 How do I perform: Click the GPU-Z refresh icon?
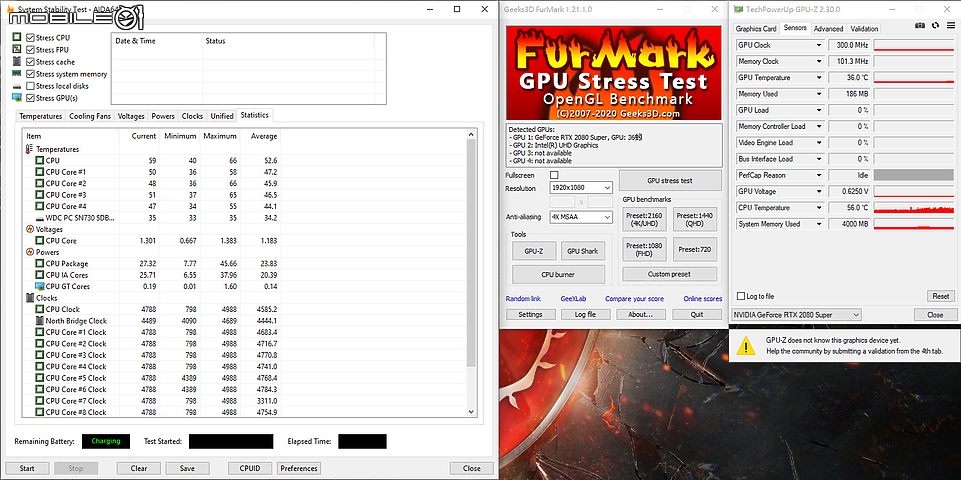coord(935,25)
